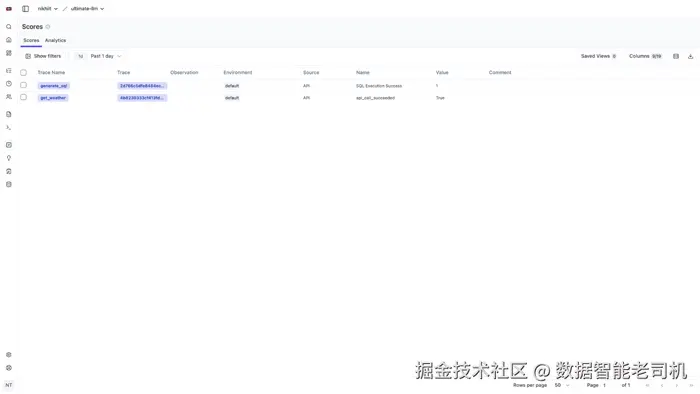
Task: Open the NT user avatar menu
Action: [x=8, y=385]
